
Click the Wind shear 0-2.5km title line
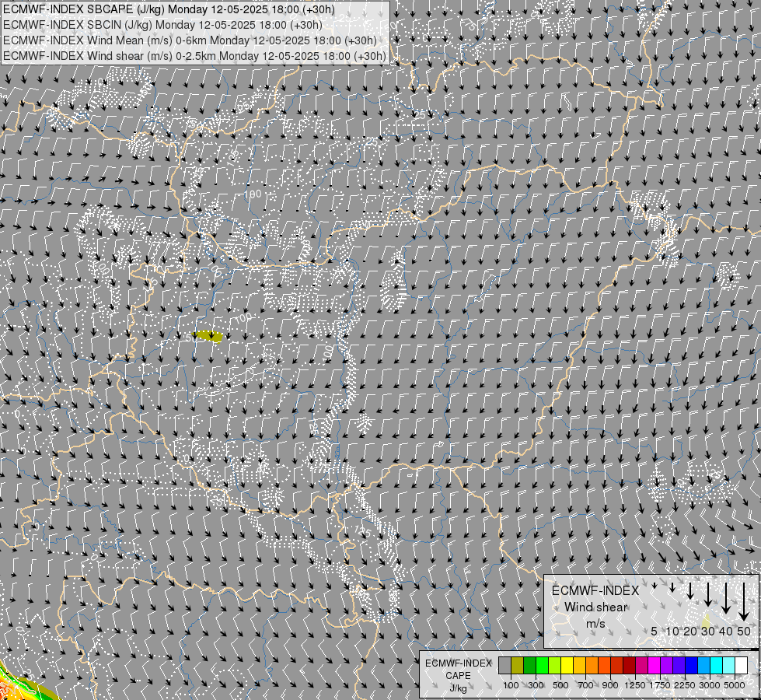(x=194, y=56)
